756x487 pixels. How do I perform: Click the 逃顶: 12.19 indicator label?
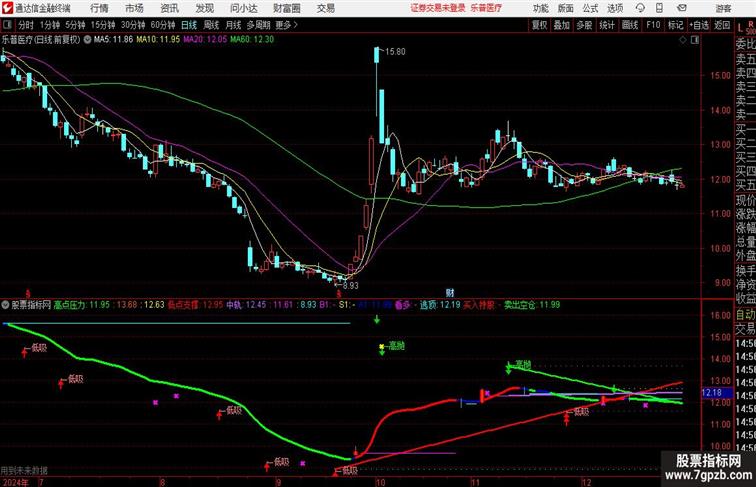point(440,305)
